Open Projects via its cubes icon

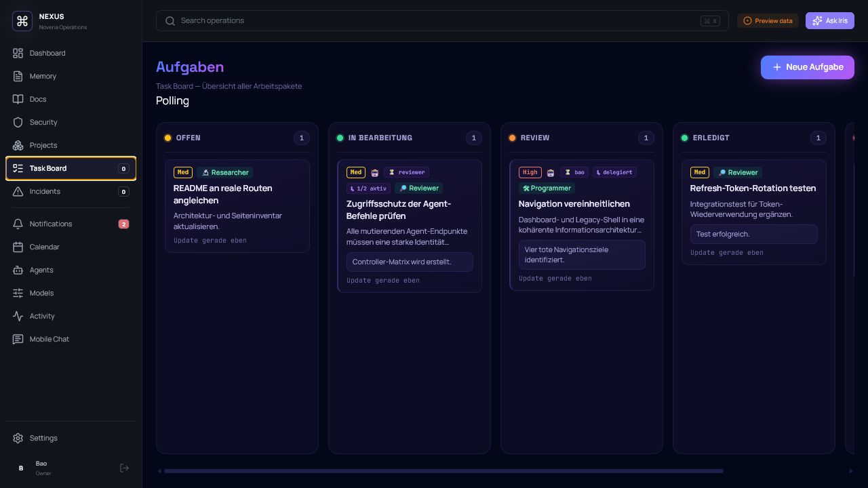click(18, 145)
